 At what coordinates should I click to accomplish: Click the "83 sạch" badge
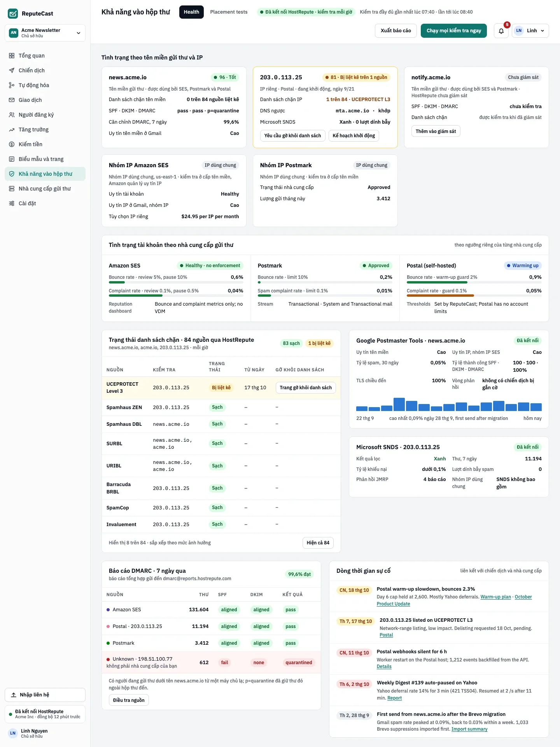point(291,343)
